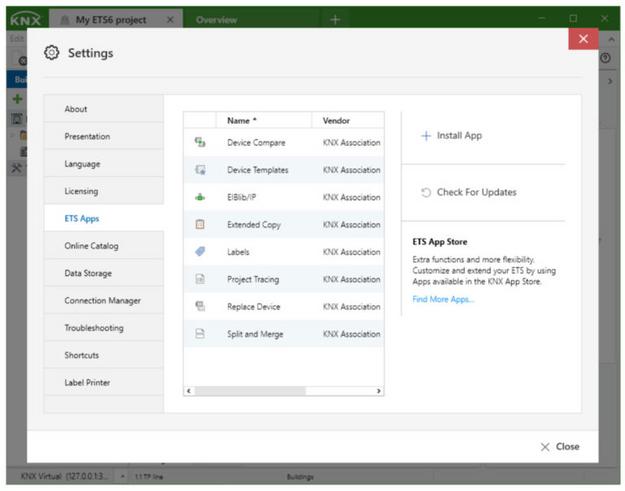
Task: Click the Vendor column header
Action: (336, 121)
